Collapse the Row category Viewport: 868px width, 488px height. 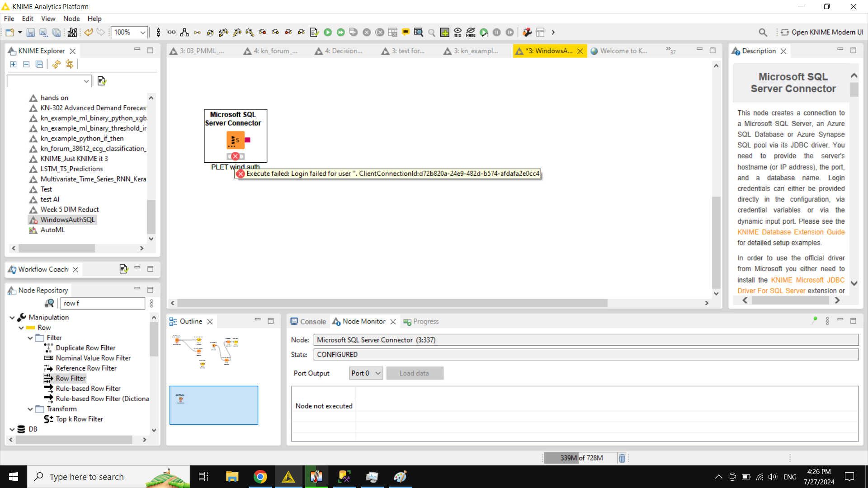pos(21,328)
